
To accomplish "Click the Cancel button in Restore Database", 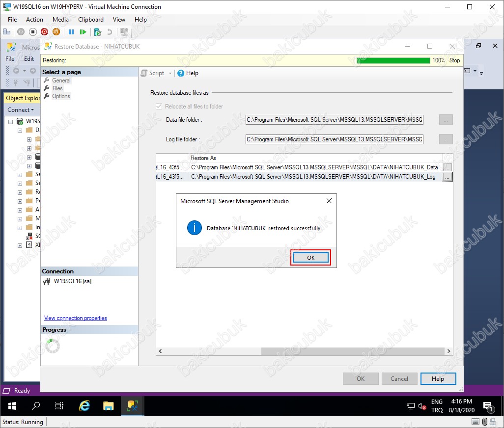I will tap(399, 378).
